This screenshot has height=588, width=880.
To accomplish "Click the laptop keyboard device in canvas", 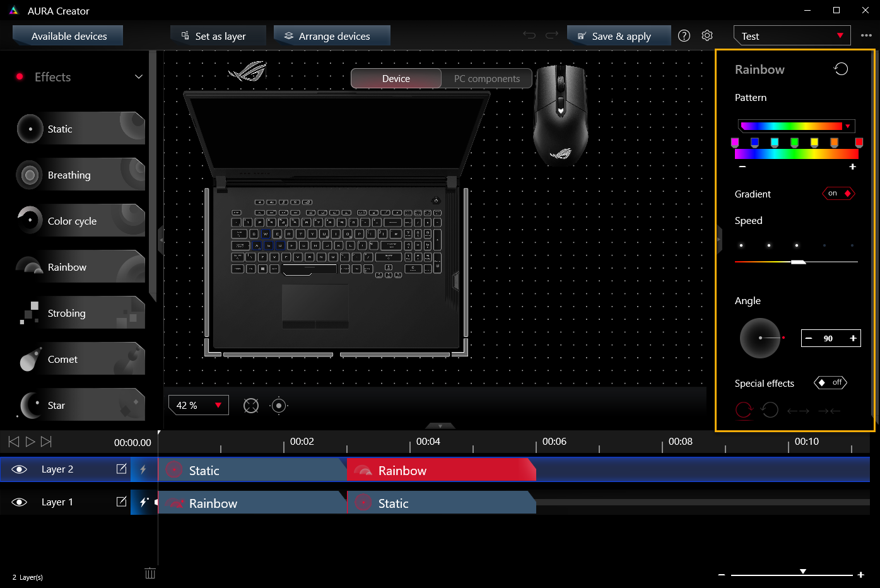I will point(336,225).
